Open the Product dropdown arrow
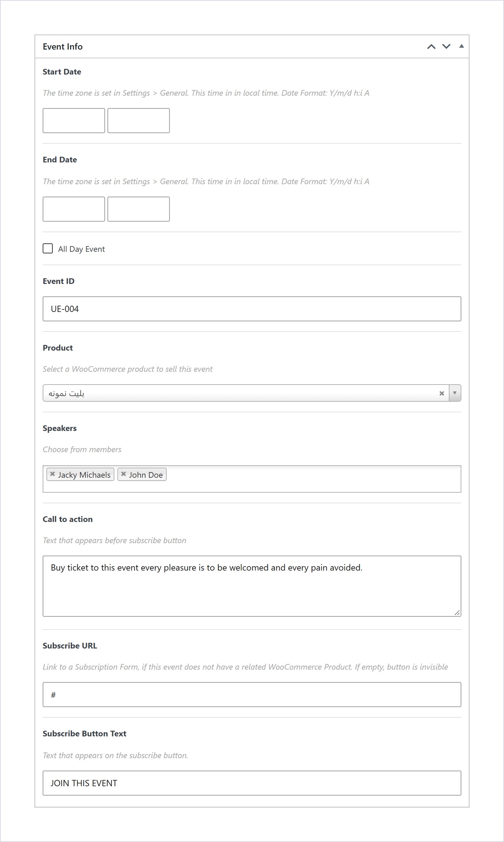 tap(455, 393)
